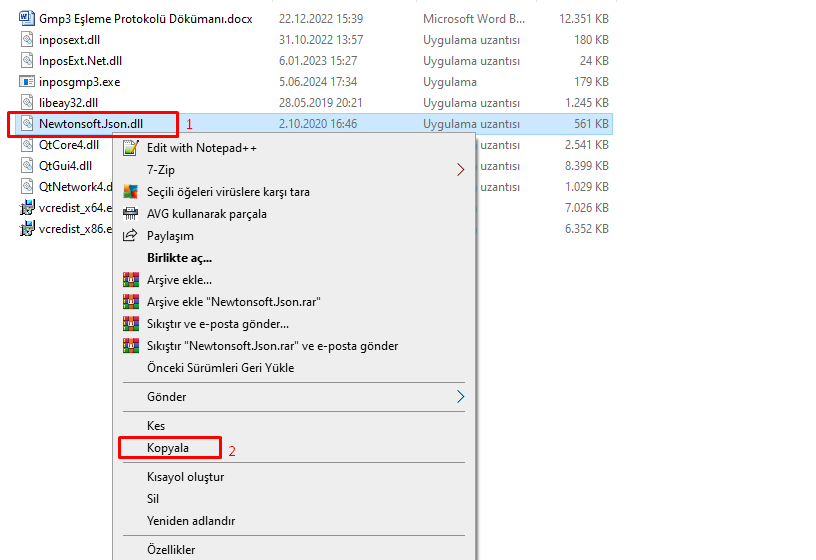Click the InposExt.Net.dll file icon
Viewport: 816px width, 560px height.
click(x=27, y=60)
